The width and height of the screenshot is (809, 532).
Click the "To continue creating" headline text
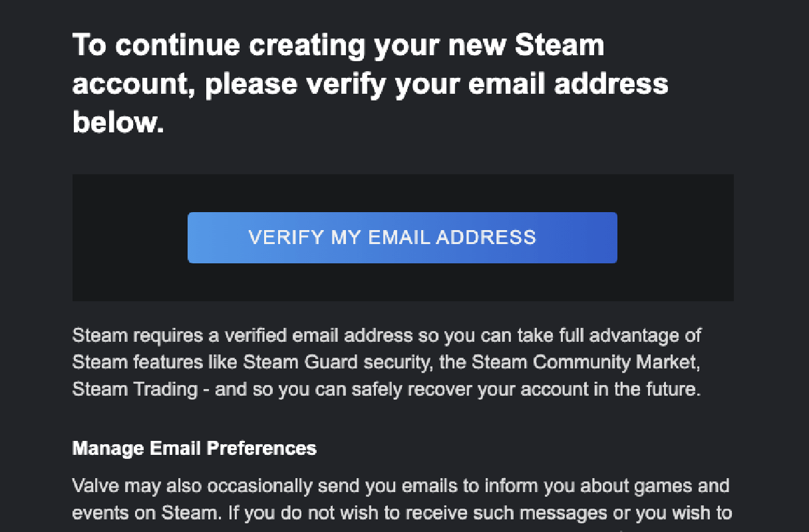(x=220, y=46)
